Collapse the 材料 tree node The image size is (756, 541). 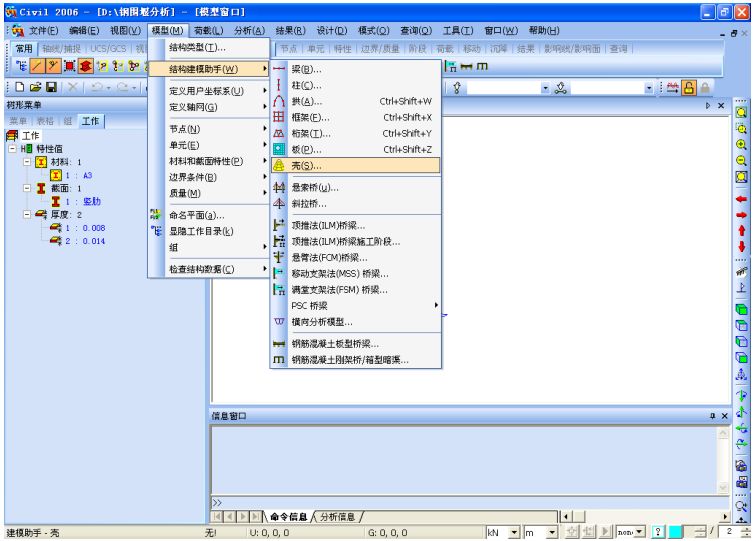tap(27, 162)
